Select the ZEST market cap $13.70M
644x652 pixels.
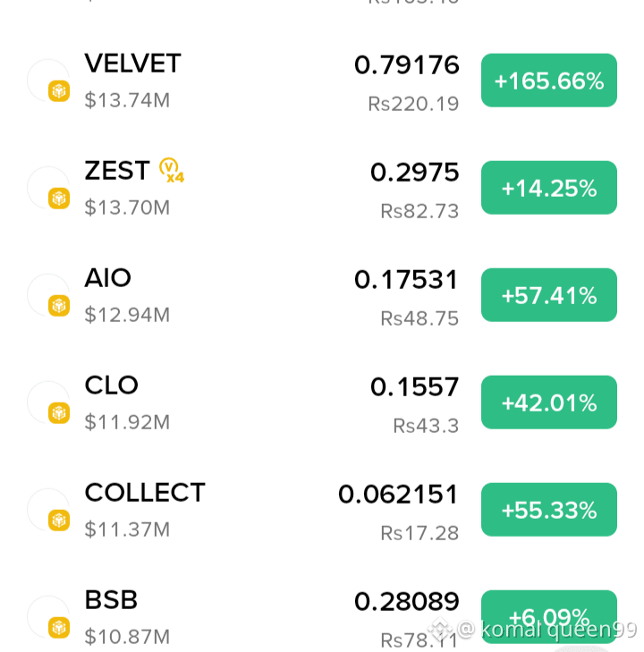click(x=127, y=207)
